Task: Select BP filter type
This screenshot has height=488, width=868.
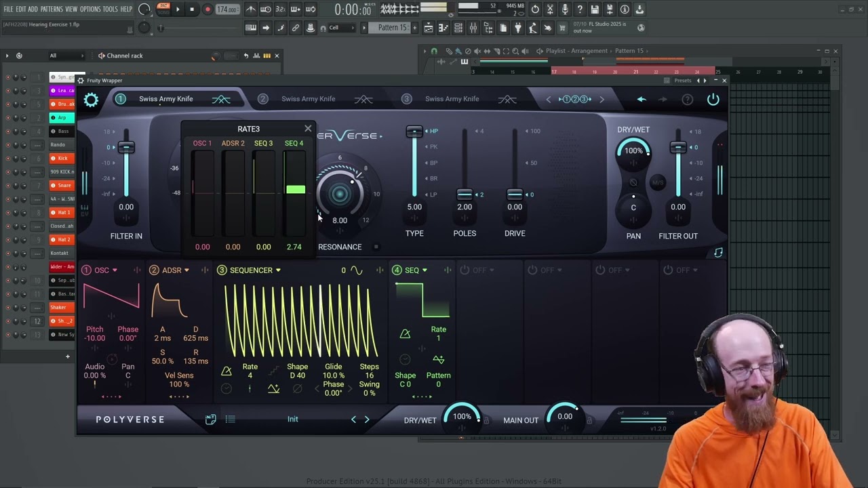Action: point(433,163)
